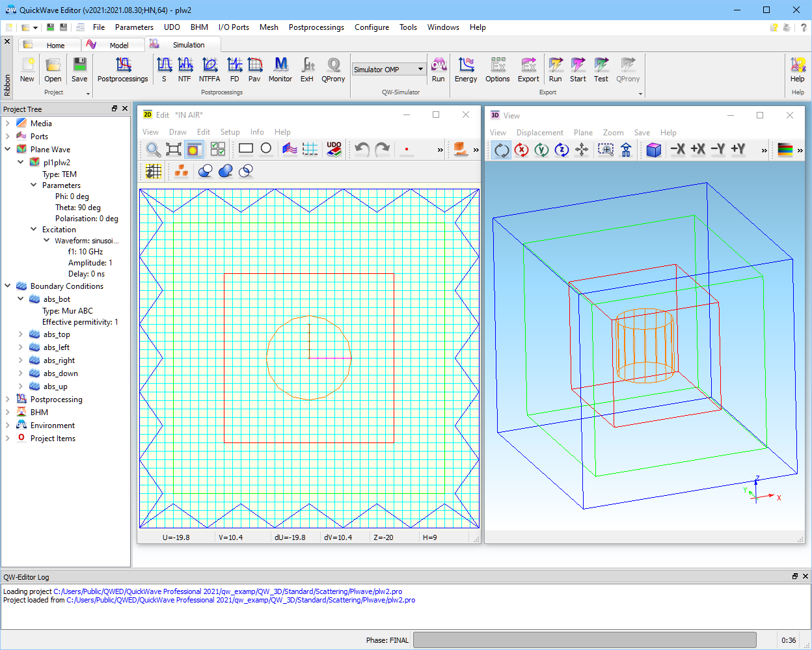
Task: Click the NTF postprocessing icon
Action: pyautogui.click(x=185, y=70)
